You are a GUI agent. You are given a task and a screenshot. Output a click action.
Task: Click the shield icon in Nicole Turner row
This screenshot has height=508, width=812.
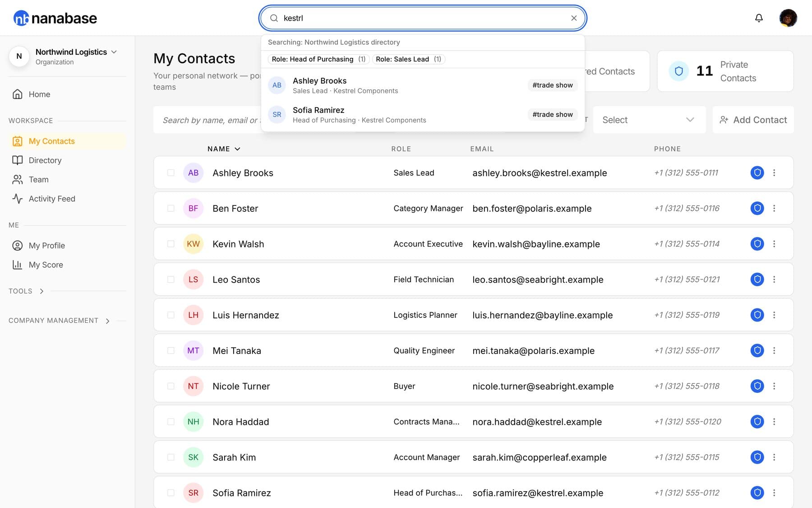tap(757, 386)
